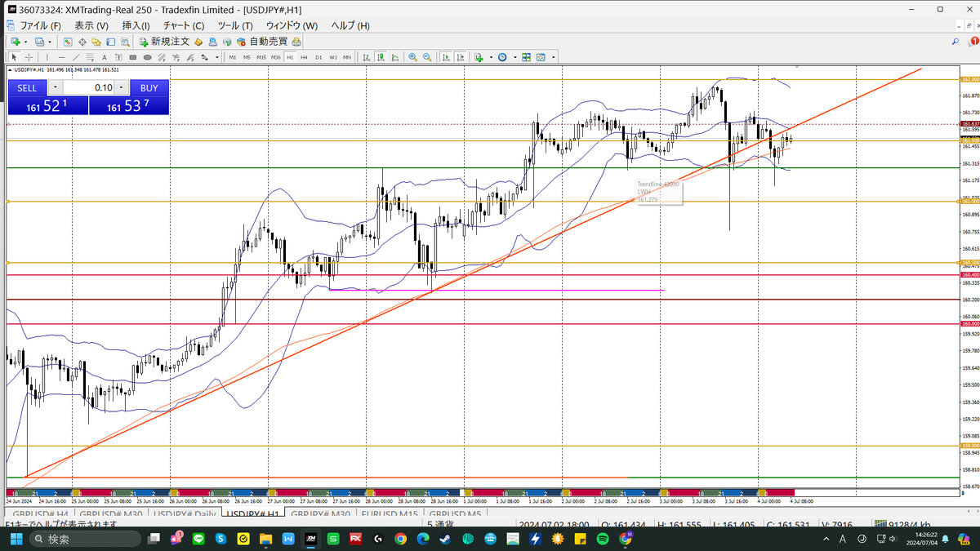Switch to MN monthly timeframe
The width and height of the screenshot is (980, 551).
(x=347, y=57)
